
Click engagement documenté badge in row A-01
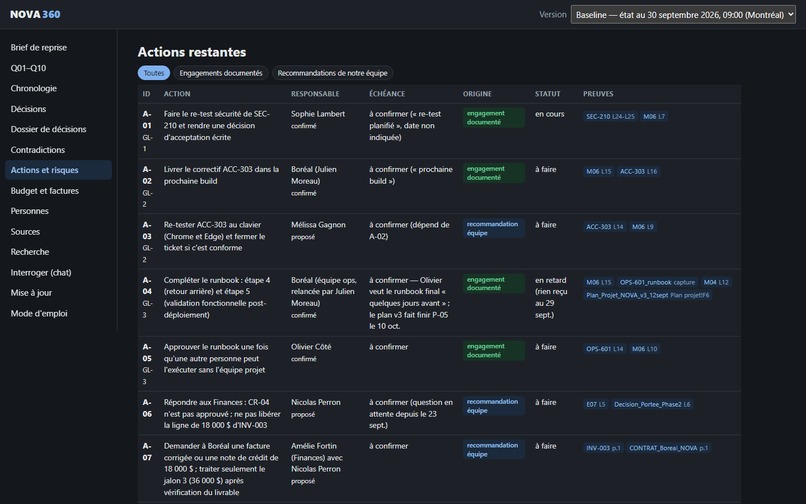click(493, 118)
